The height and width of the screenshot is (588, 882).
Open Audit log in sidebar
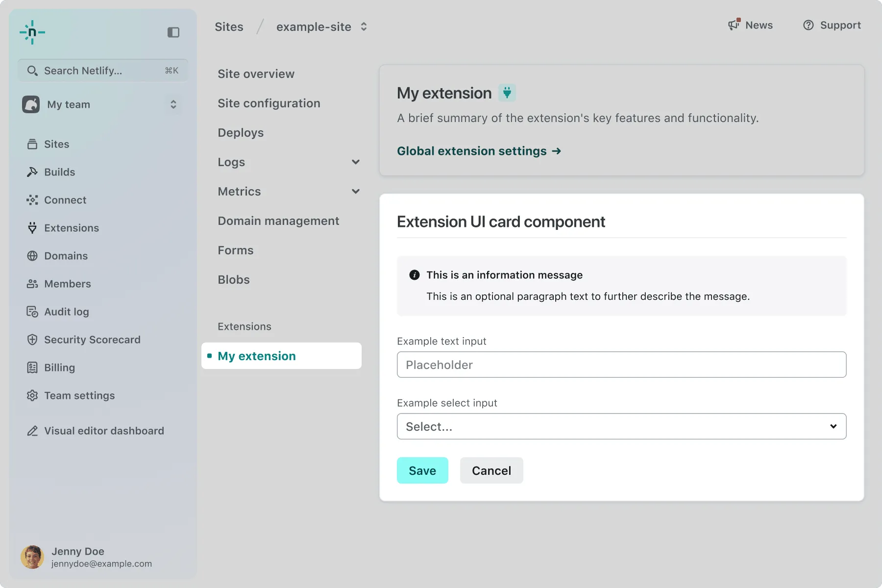(x=66, y=312)
